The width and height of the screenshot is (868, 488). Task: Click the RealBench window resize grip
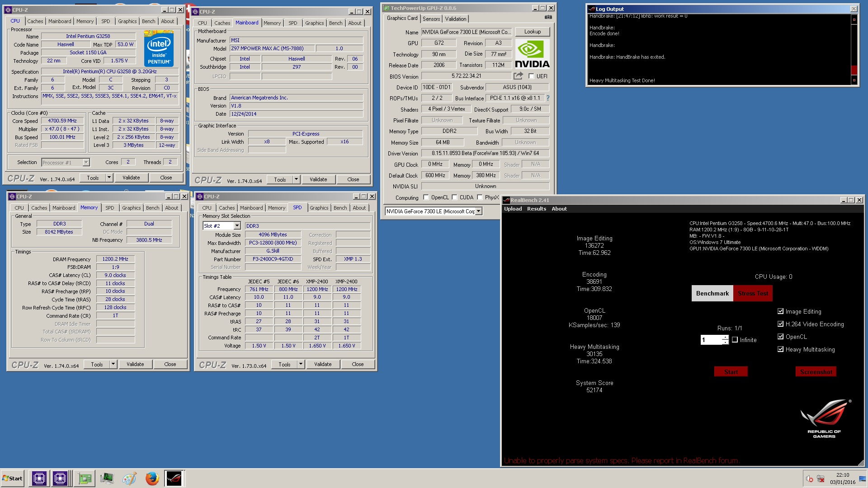coord(861,463)
